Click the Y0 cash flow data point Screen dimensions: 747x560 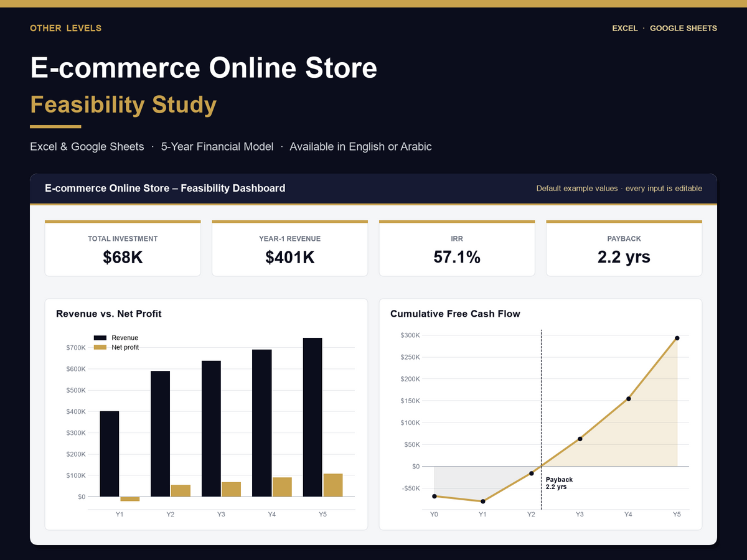[x=434, y=496]
